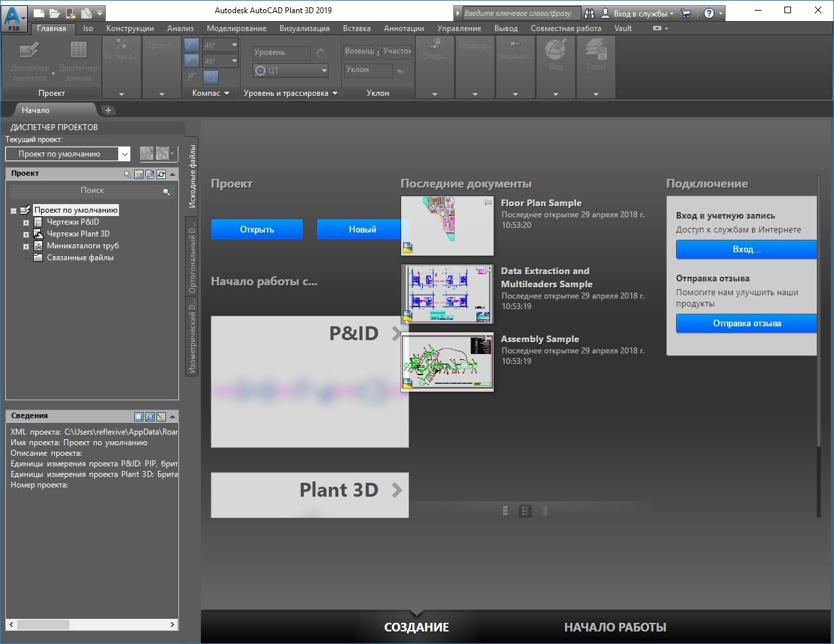Select the Визуализация ribbon tab

point(305,28)
